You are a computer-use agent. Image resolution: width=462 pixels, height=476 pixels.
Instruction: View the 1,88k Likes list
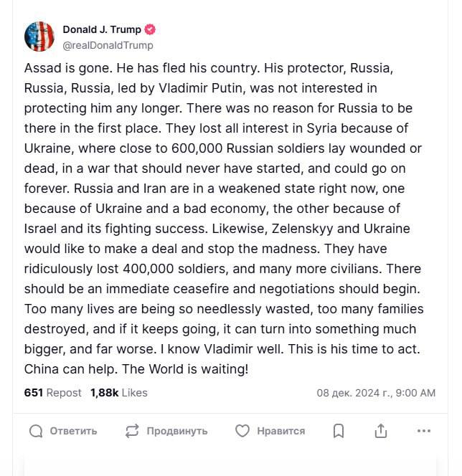[x=119, y=393]
